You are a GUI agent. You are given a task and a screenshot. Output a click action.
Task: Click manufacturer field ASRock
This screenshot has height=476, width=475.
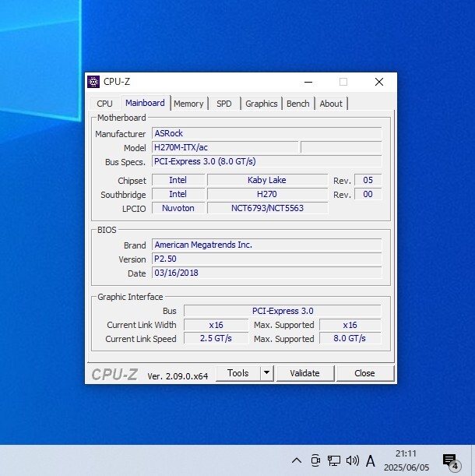coord(266,133)
